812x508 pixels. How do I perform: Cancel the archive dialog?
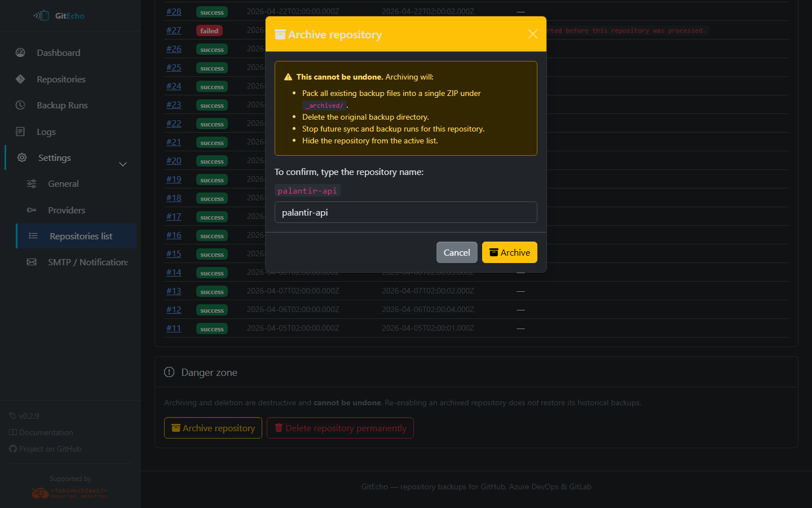pyautogui.click(x=456, y=252)
